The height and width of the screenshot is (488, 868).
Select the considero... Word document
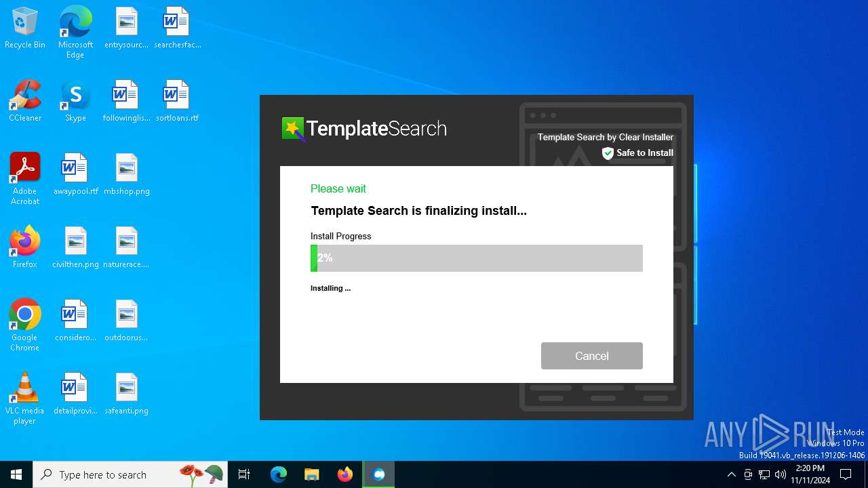click(x=75, y=321)
